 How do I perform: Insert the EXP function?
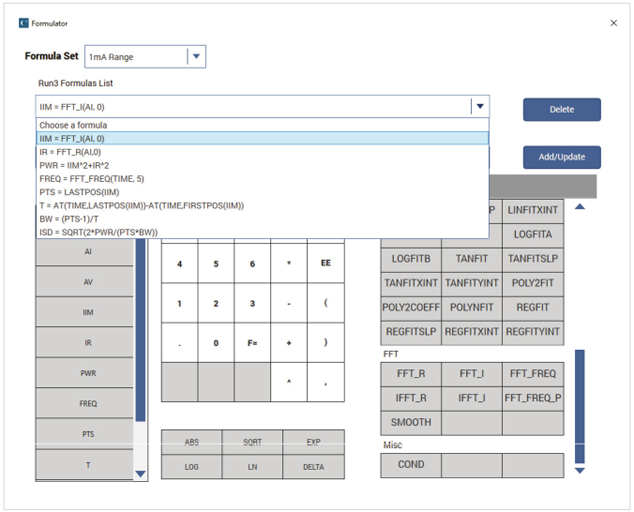[313, 442]
